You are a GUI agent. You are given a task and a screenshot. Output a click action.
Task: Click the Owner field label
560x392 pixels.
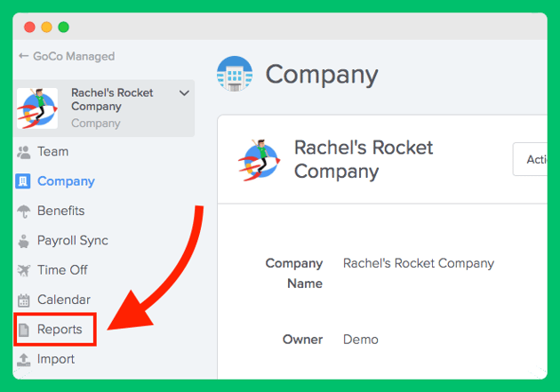302,340
